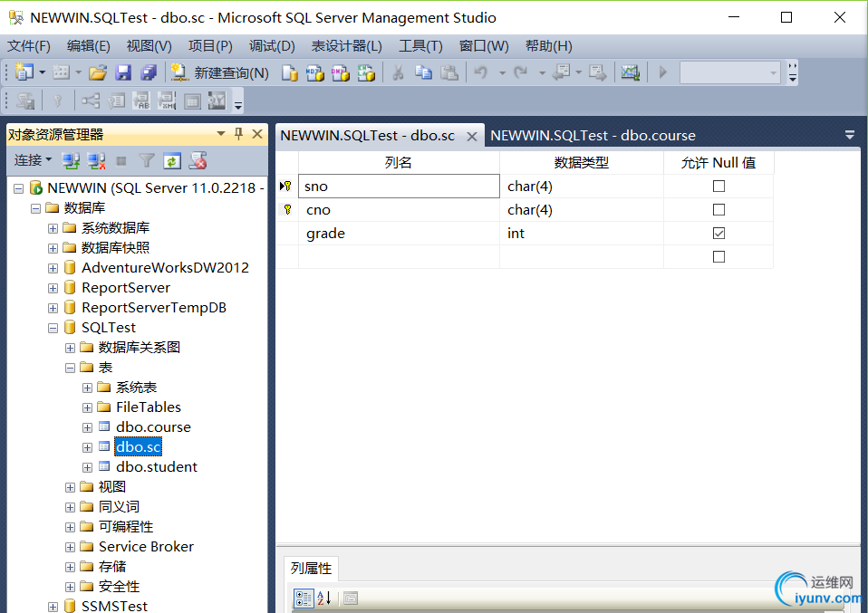This screenshot has width=868, height=613.
Task: Switch to the dbo.course tab
Action: point(593,136)
